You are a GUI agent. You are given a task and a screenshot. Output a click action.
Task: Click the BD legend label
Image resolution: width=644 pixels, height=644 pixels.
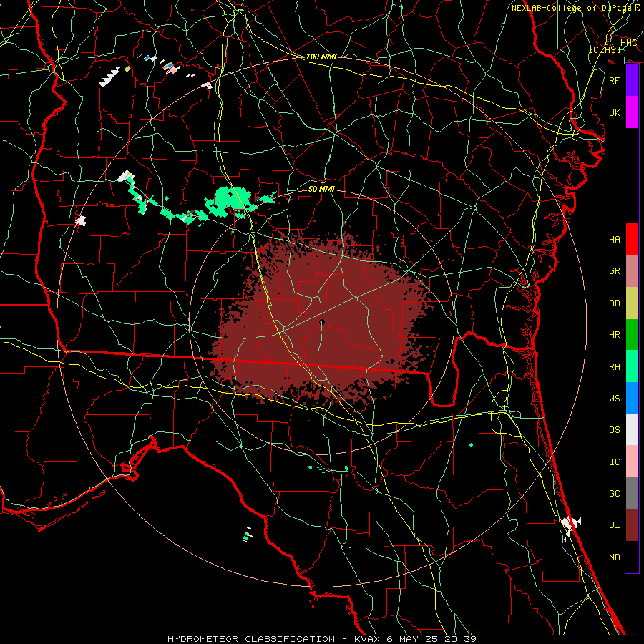click(x=615, y=303)
